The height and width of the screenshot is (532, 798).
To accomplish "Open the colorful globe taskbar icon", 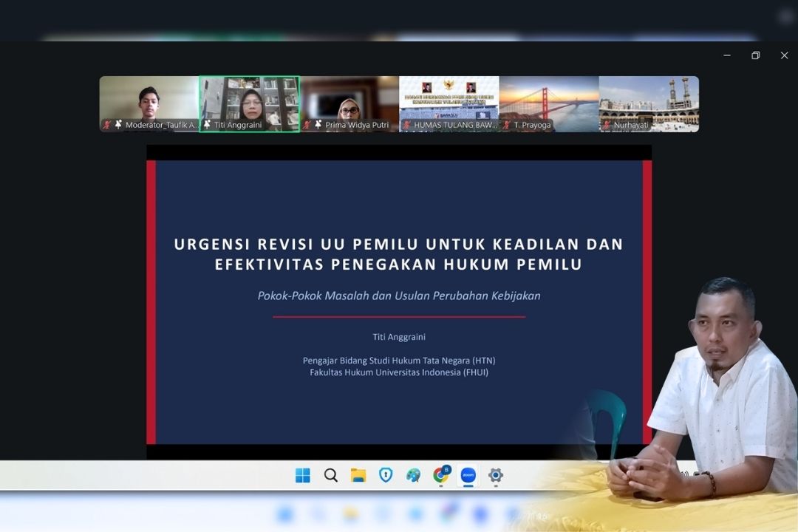I will click(413, 475).
